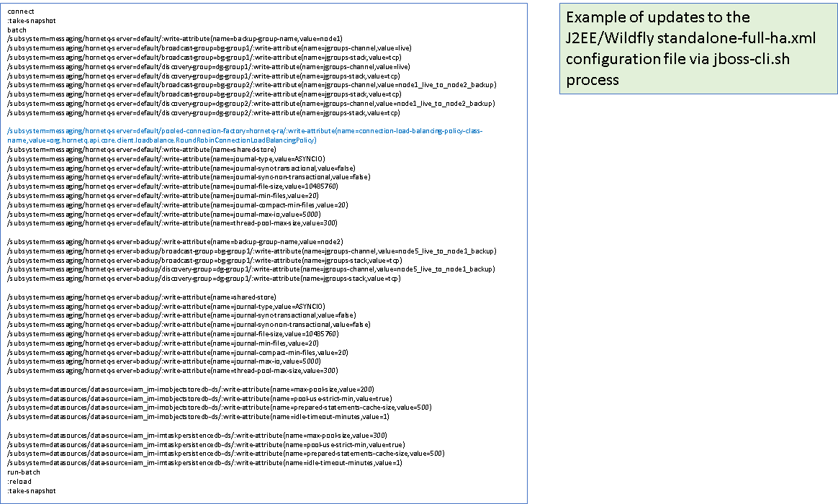Viewport: 838px width, 504px height.
Task: Select the ':take-snapshot' line directly under 'connect'
Action: coord(32,21)
